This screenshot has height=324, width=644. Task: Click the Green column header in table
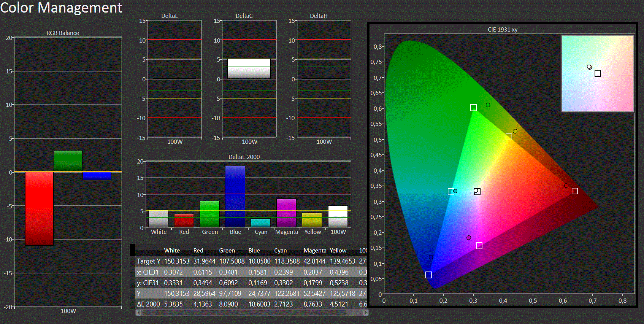tap(227, 251)
